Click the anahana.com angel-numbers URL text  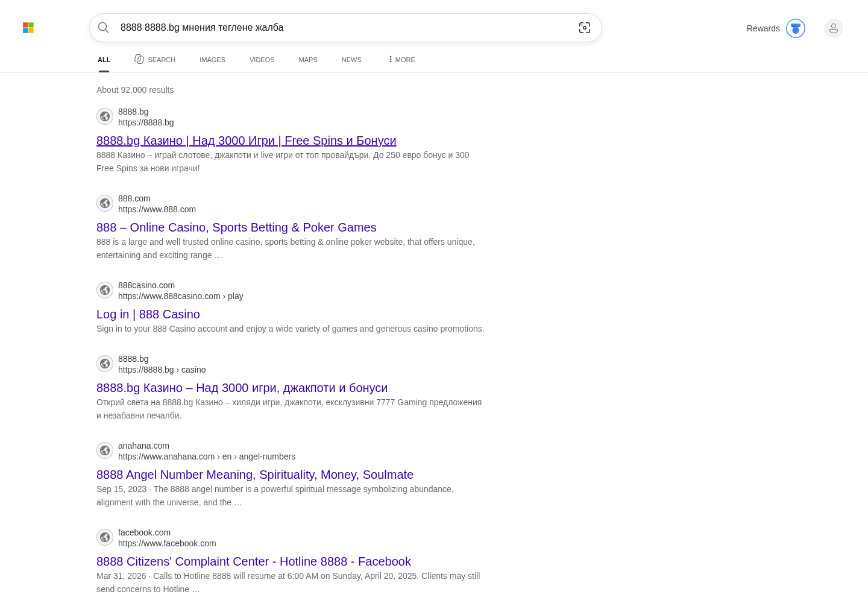click(x=207, y=456)
